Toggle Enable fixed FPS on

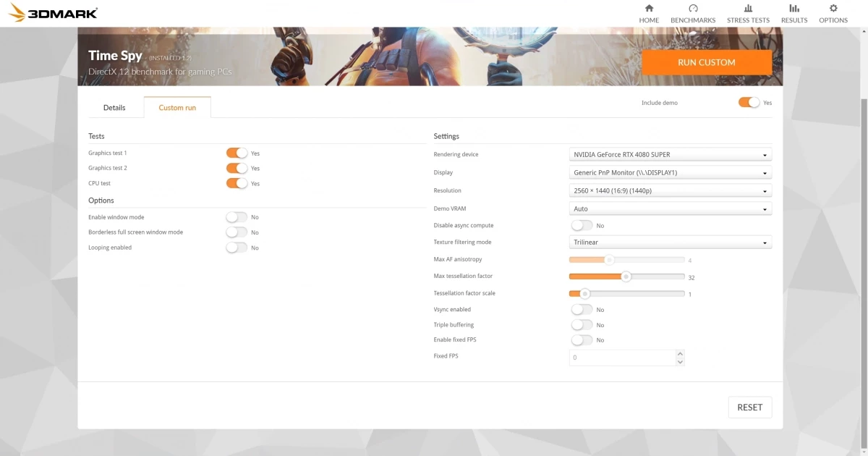click(582, 340)
